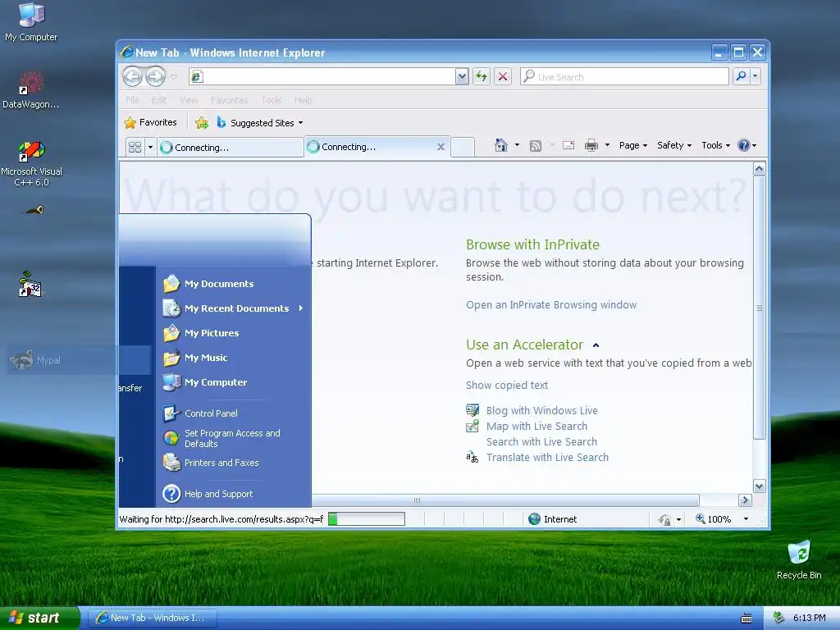This screenshot has width=840, height=630.
Task: Click the Read Mail icon
Action: (568, 145)
